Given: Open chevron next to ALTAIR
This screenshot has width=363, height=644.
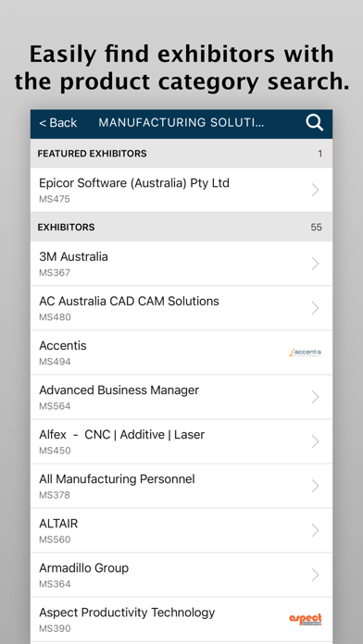Looking at the screenshot, I should coord(316,530).
